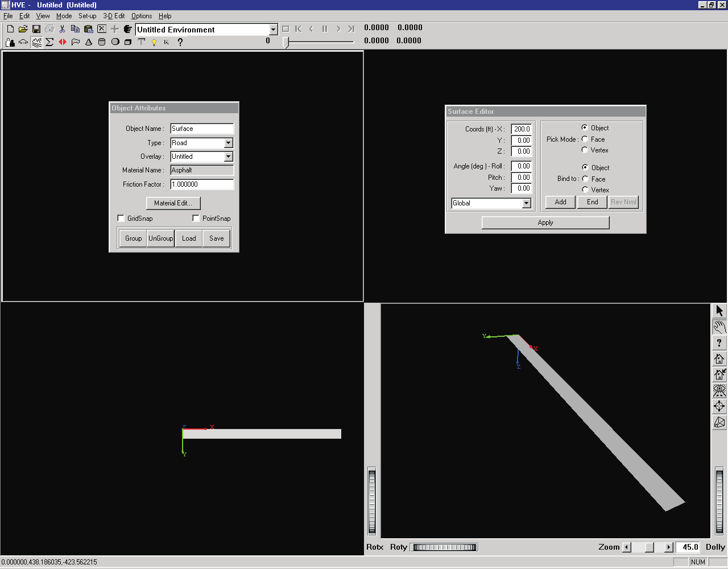Open the 3-D Edit menu

pos(114,16)
